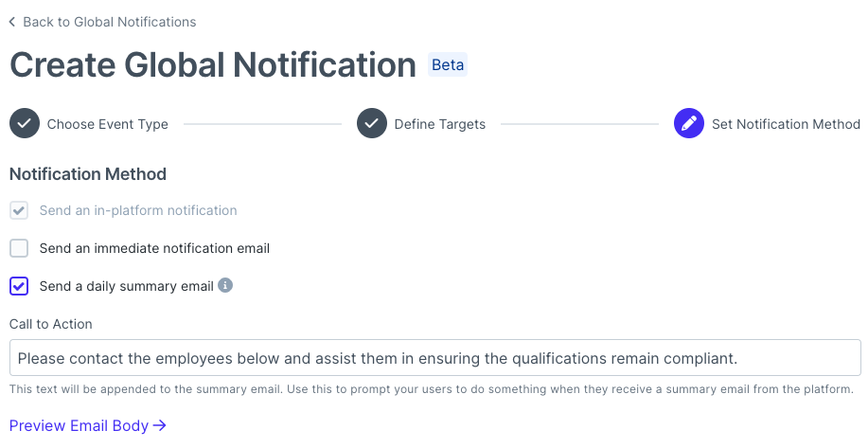
Task: Focus the Call to Action text field
Action: [x=435, y=358]
